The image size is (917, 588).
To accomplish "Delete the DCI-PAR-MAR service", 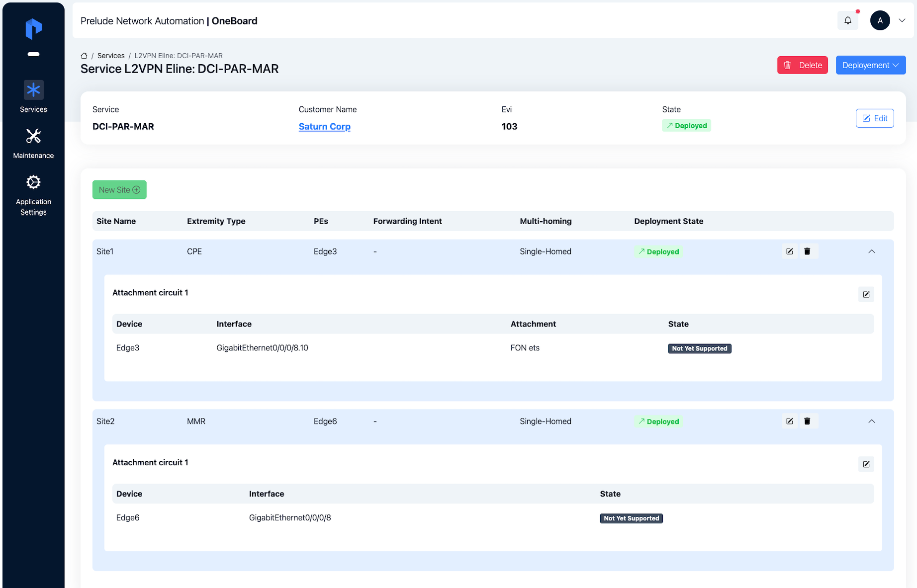I will [x=803, y=65].
